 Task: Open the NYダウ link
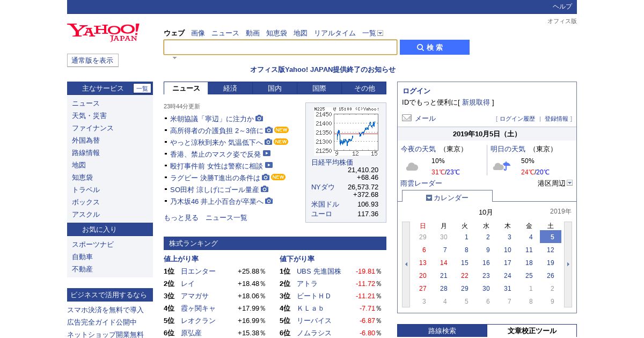pos(323,187)
